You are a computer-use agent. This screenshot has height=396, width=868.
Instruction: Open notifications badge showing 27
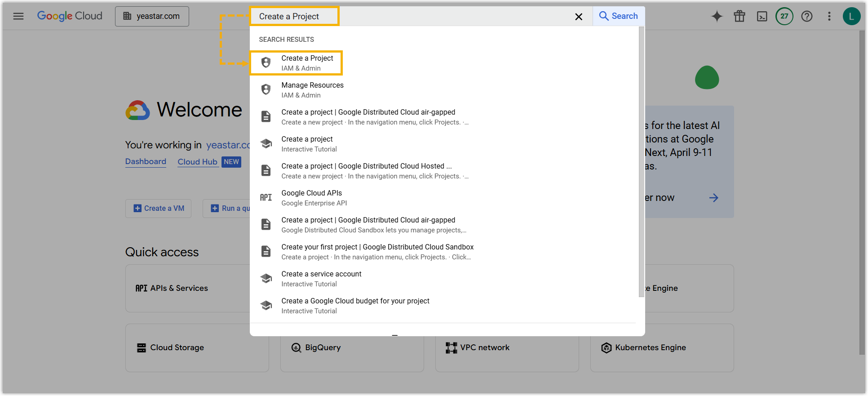coord(784,17)
